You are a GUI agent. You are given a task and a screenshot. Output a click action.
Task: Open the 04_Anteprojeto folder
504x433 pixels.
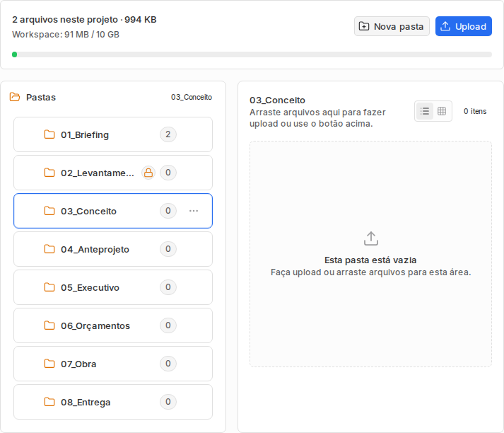click(113, 249)
